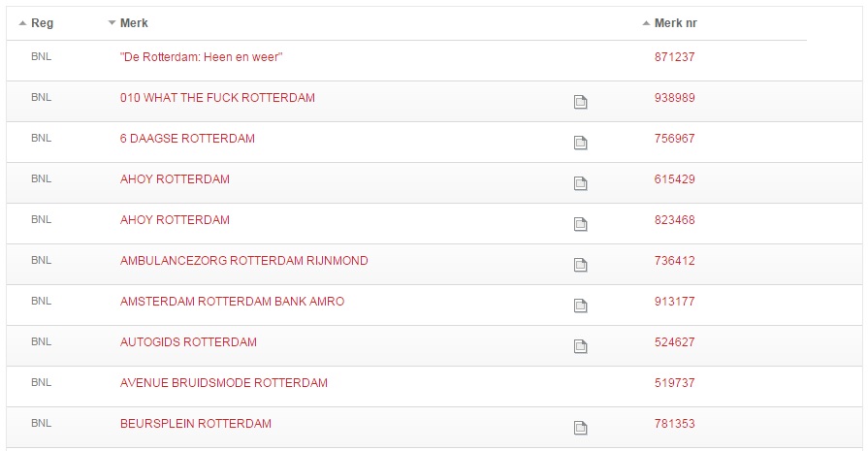Click document icon beside number 615429
This screenshot has width=868, height=451.
(x=580, y=183)
